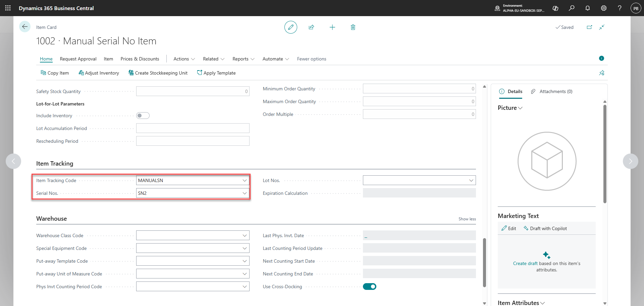The width and height of the screenshot is (644, 306).
Task: Toggle the Use Cross-Docking switch
Action: (370, 287)
